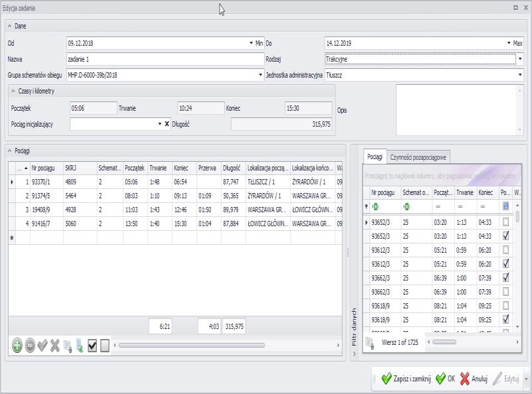Click the grid icon beside Wiersz 1 of 1725

(x=370, y=343)
